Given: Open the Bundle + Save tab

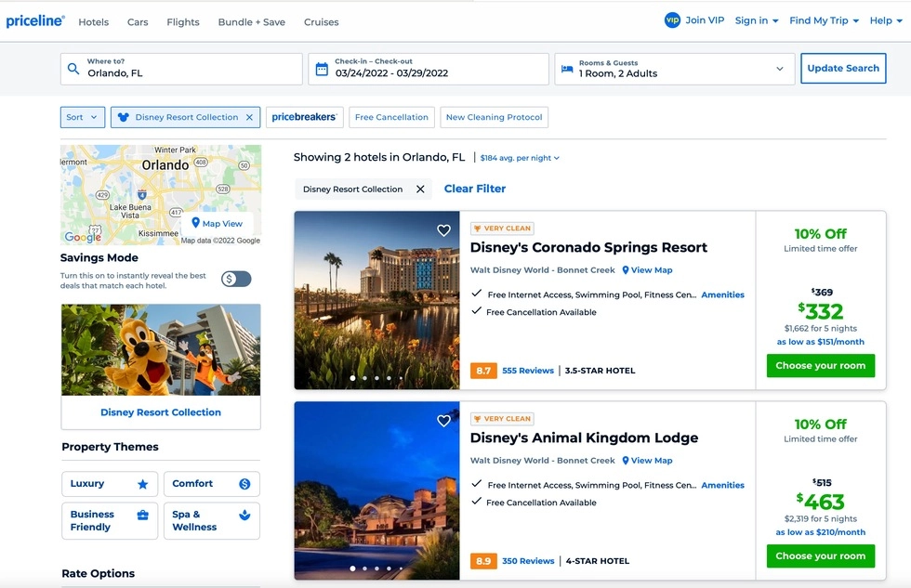Looking at the screenshot, I should click(x=252, y=22).
